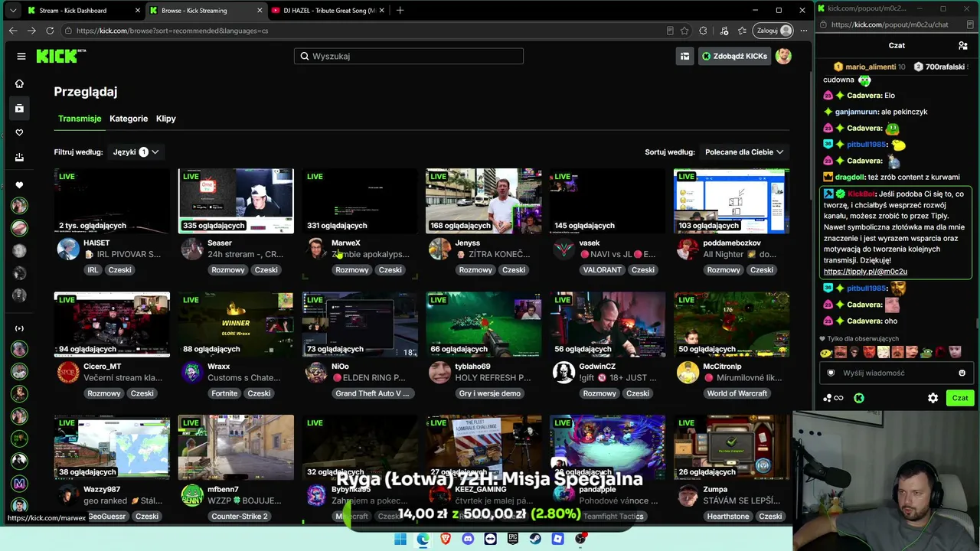Image resolution: width=980 pixels, height=551 pixels.
Task: Open chat settings gear icon
Action: [933, 398]
